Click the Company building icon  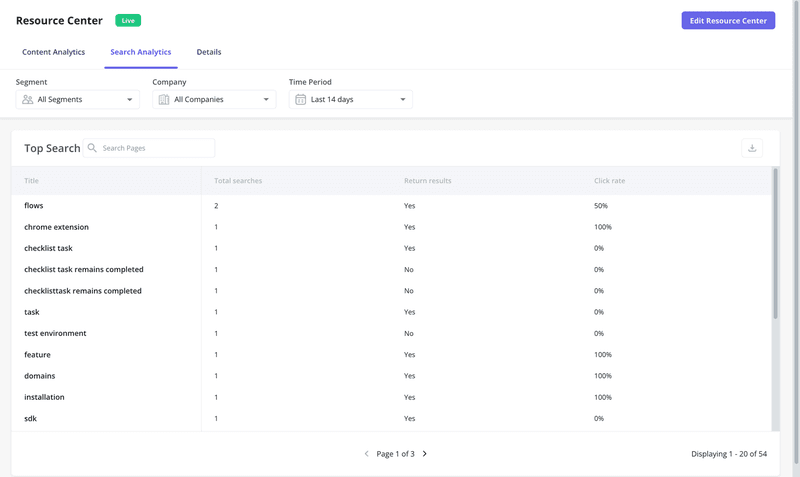[x=164, y=100]
